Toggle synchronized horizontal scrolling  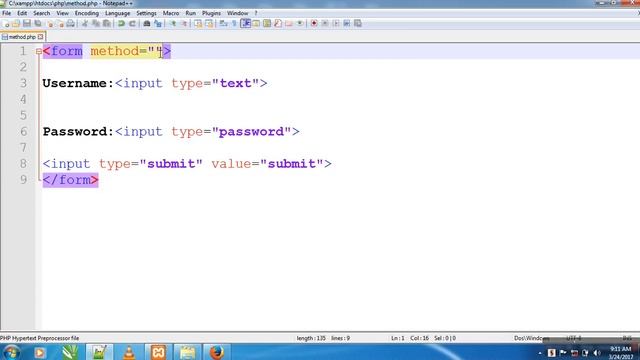pyautogui.click(x=209, y=24)
